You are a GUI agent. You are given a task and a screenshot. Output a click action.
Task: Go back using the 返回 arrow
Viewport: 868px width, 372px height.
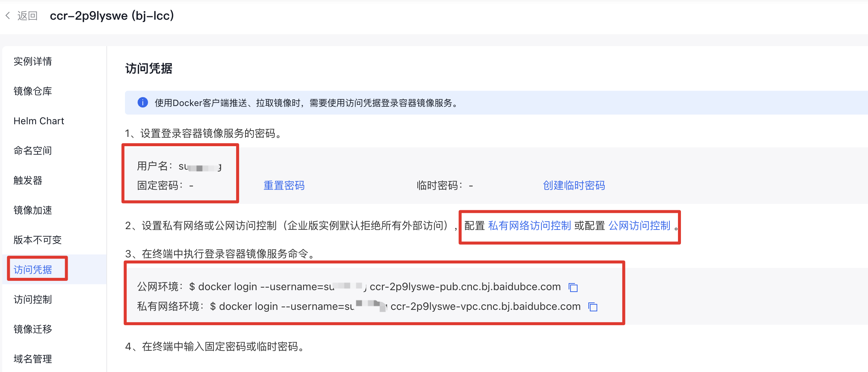click(8, 16)
